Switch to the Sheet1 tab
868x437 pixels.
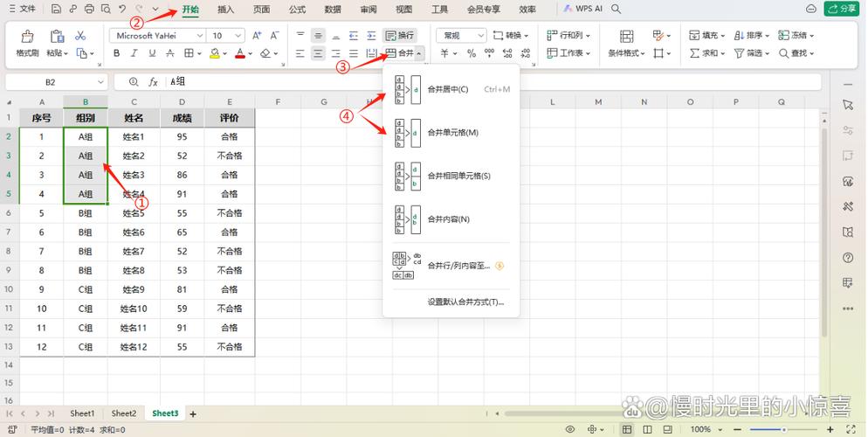click(82, 413)
